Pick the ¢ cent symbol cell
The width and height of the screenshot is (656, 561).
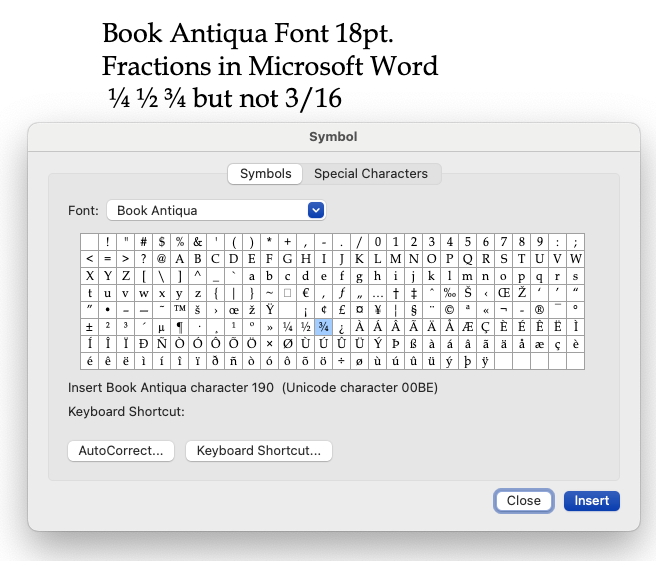[x=323, y=310]
